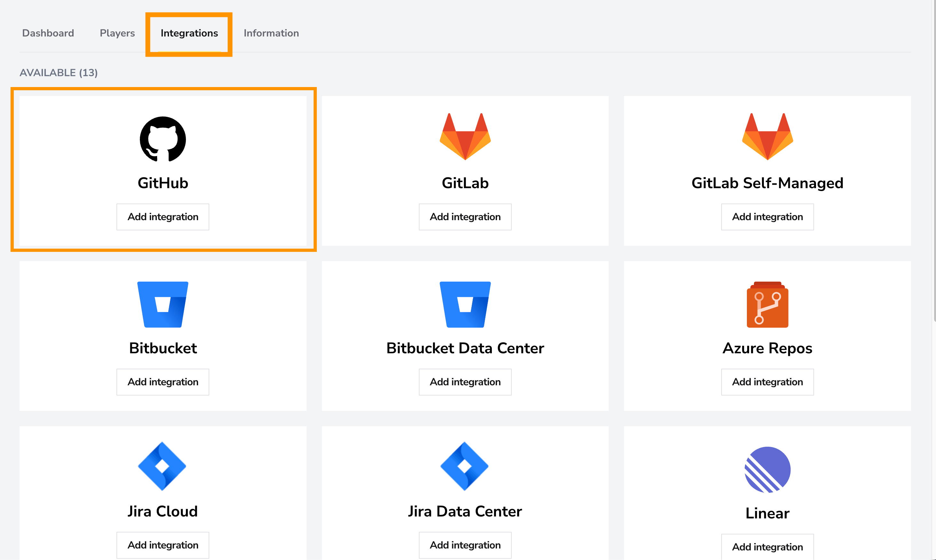Click the Jira Cloud title text
Image resolution: width=936 pixels, height=560 pixels.
(x=163, y=511)
